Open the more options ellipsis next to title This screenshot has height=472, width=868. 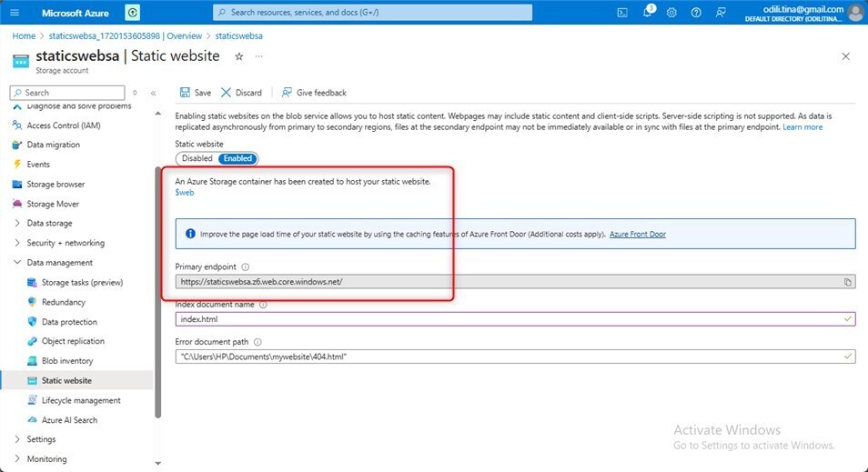tap(258, 56)
